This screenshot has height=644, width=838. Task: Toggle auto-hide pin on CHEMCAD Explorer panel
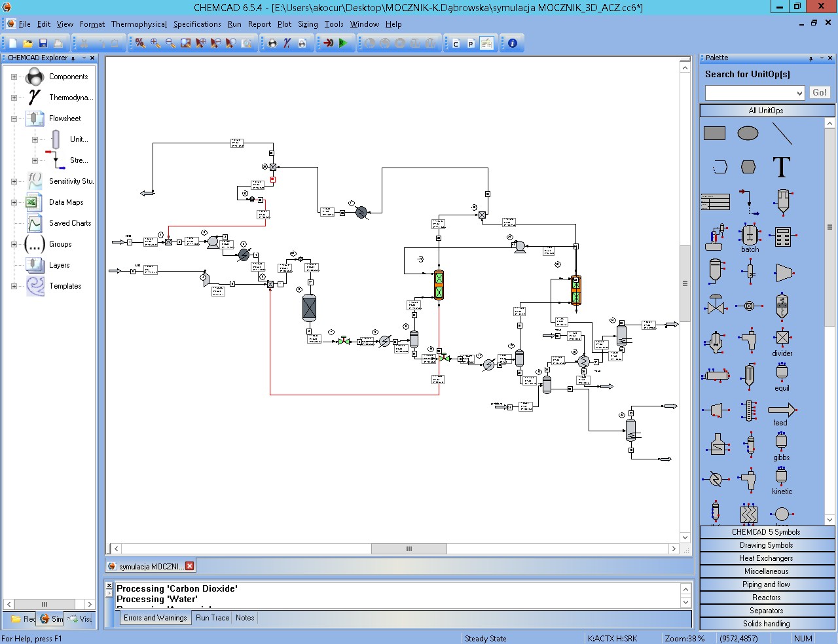pos(73,58)
